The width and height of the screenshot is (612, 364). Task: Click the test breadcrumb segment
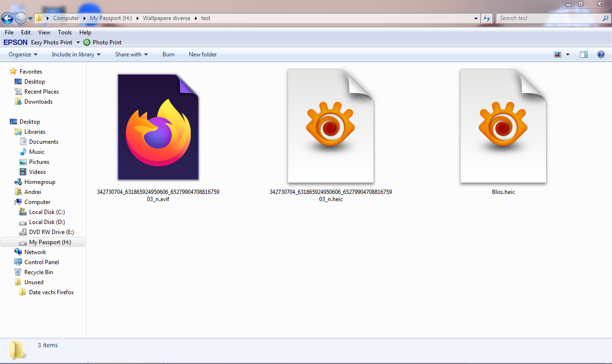tap(206, 18)
